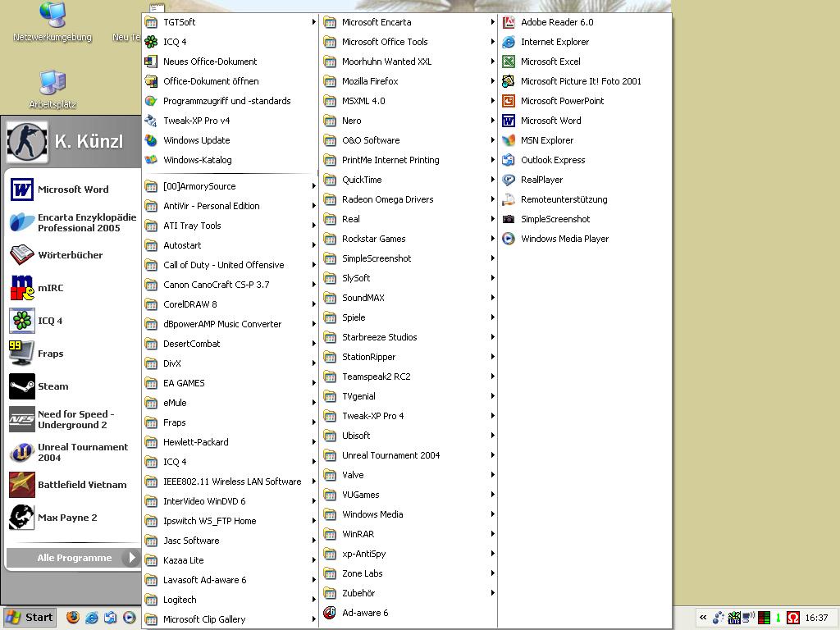Open Kazaa Lite folder
This screenshot has width=840, height=630.
[x=231, y=560]
